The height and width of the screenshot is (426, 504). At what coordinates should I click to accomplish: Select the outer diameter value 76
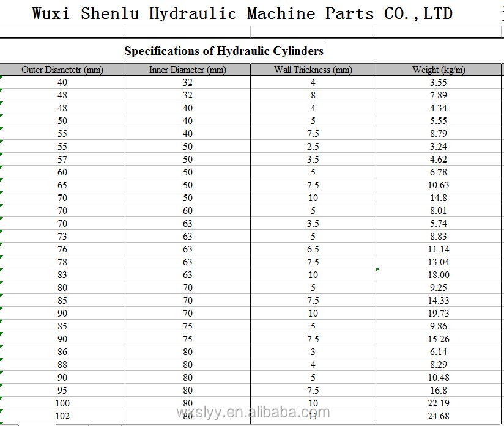coord(62,249)
